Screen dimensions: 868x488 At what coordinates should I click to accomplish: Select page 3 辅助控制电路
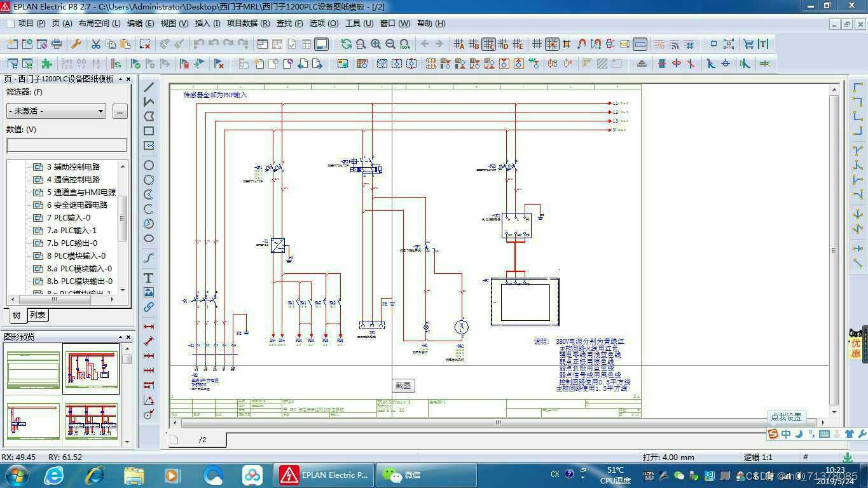point(73,166)
